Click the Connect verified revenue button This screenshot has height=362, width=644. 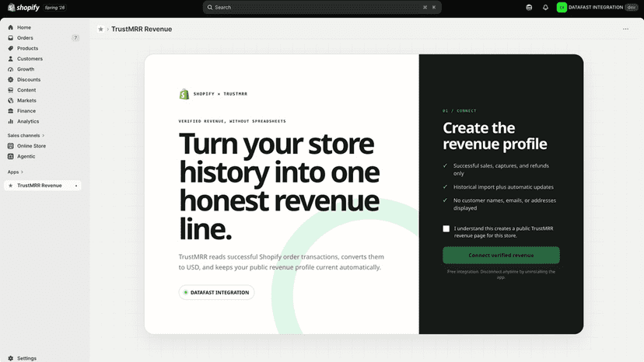(x=501, y=256)
